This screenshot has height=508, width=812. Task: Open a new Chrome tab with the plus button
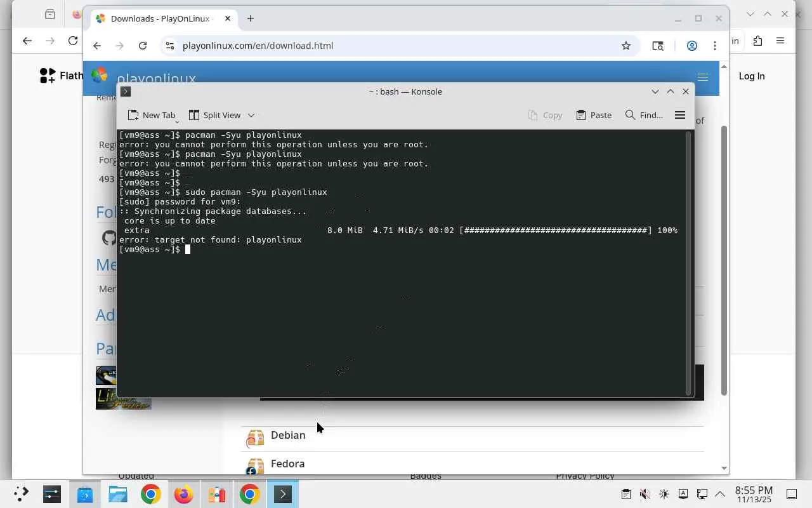point(251,18)
